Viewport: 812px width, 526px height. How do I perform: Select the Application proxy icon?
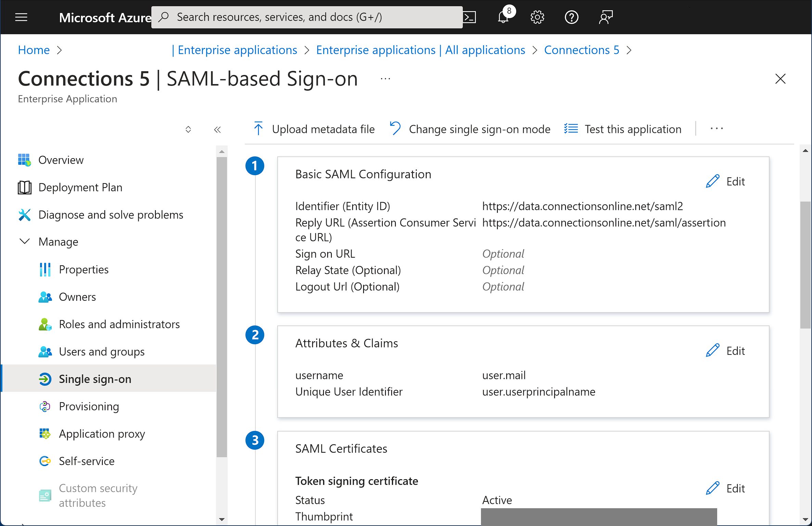point(45,434)
